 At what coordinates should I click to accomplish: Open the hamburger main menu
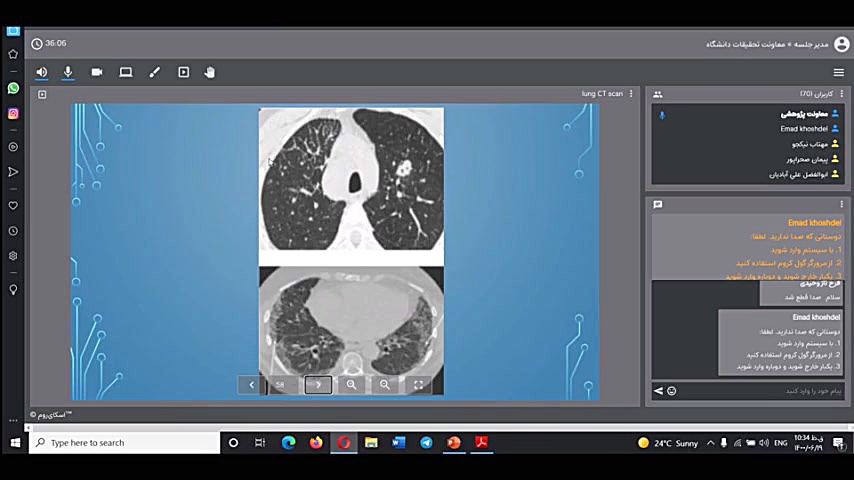pos(838,72)
